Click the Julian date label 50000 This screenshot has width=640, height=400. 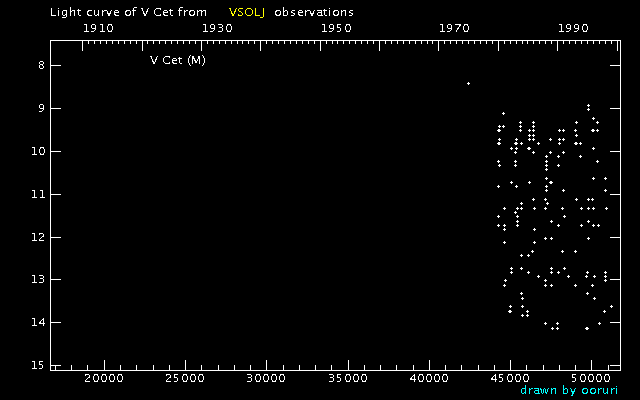(591, 378)
